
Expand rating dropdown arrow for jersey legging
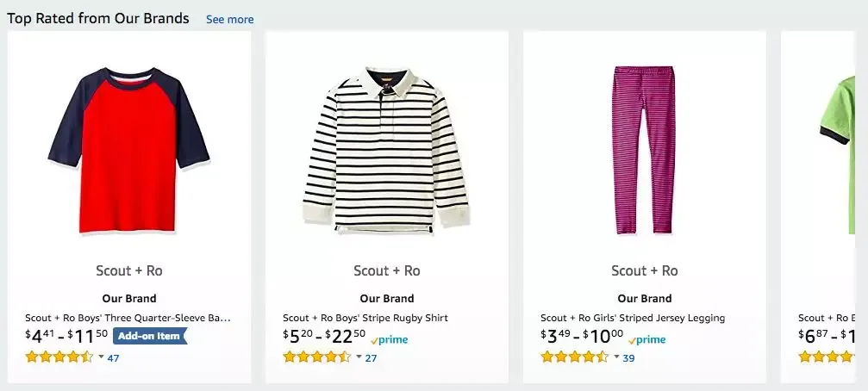pos(616,357)
